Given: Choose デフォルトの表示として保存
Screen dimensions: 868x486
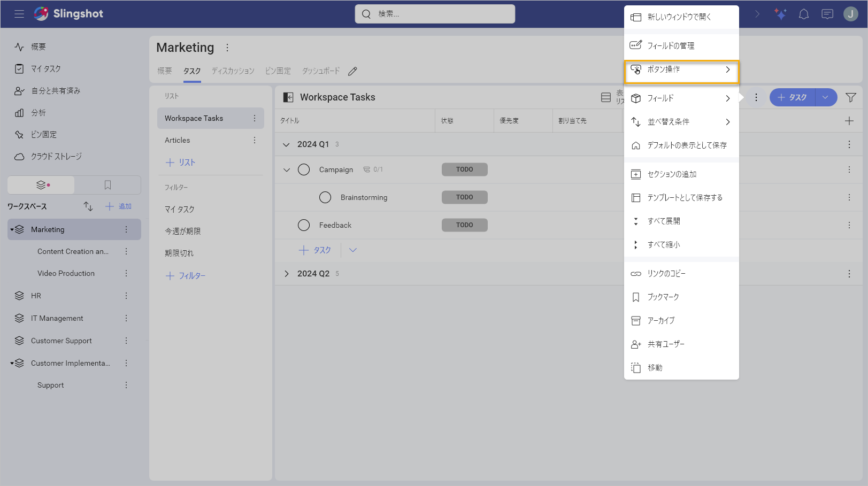Looking at the screenshot, I should pos(681,145).
